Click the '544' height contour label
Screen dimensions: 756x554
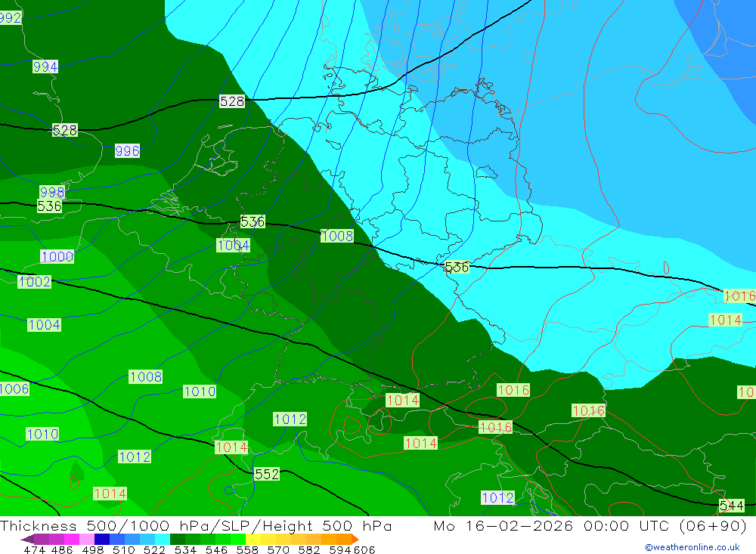731,506
